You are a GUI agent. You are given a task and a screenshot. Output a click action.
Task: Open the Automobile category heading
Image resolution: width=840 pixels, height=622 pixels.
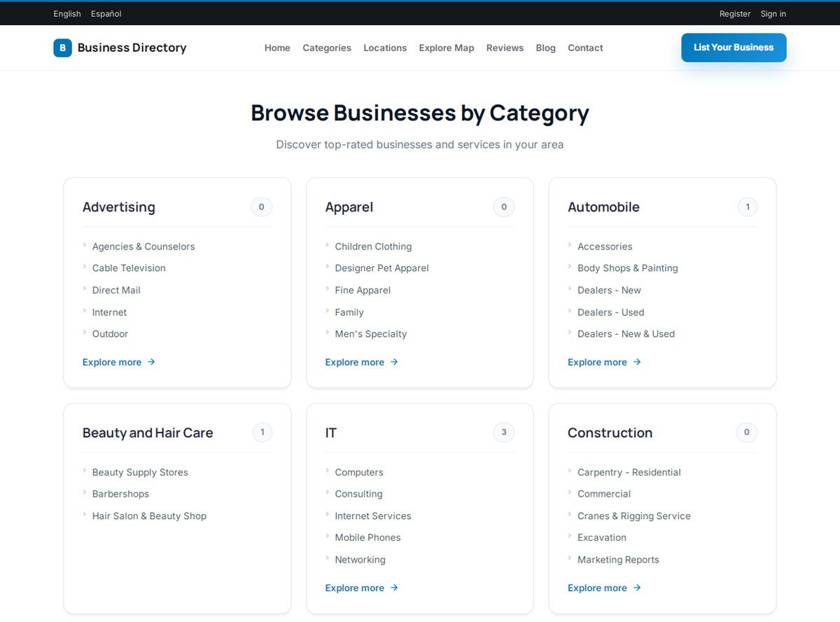click(603, 207)
